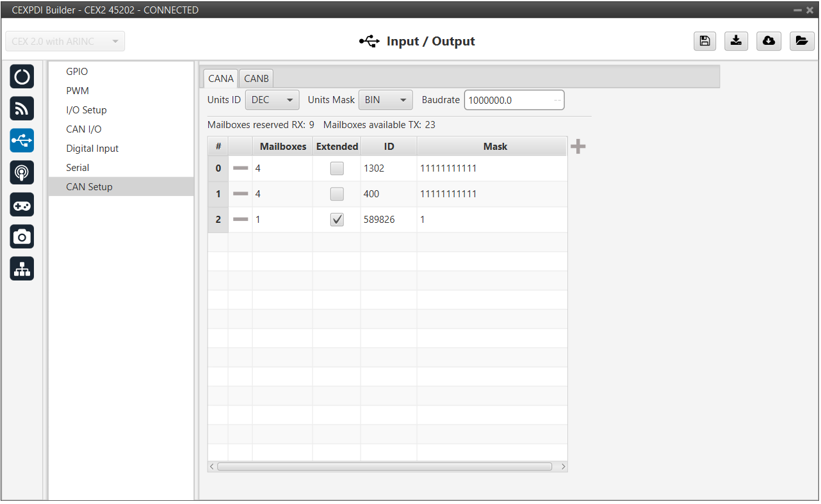Image resolution: width=821 pixels, height=504 pixels.
Task: Uncheck Extended for ID 589826
Action: point(337,220)
